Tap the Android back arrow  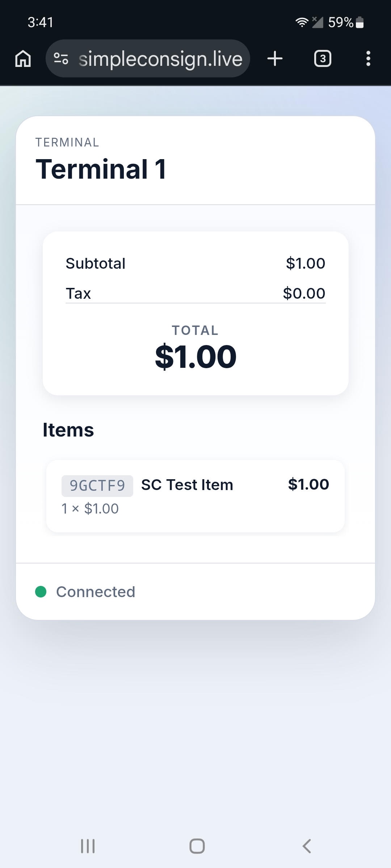(307, 846)
